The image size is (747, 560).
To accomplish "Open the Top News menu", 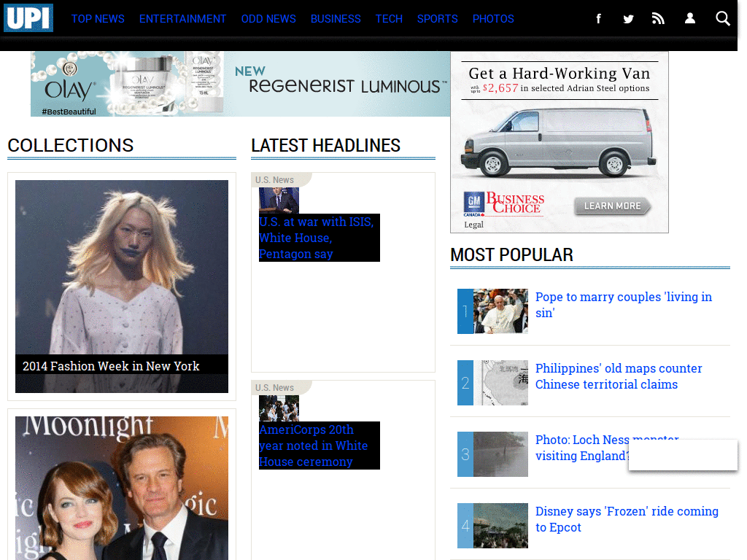I will pos(98,19).
